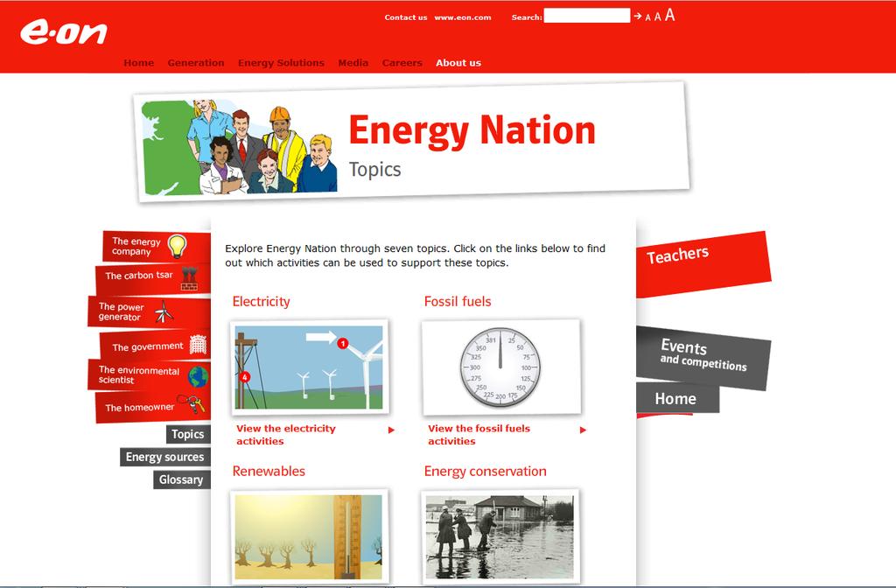896x588 pixels.
Task: Select the smallest text size A
Action: (648, 17)
